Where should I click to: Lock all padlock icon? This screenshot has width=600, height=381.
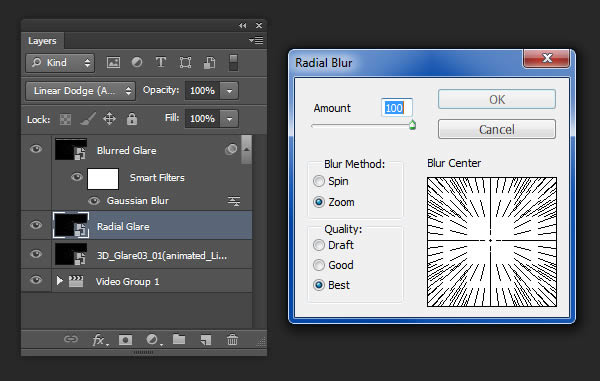[132, 119]
